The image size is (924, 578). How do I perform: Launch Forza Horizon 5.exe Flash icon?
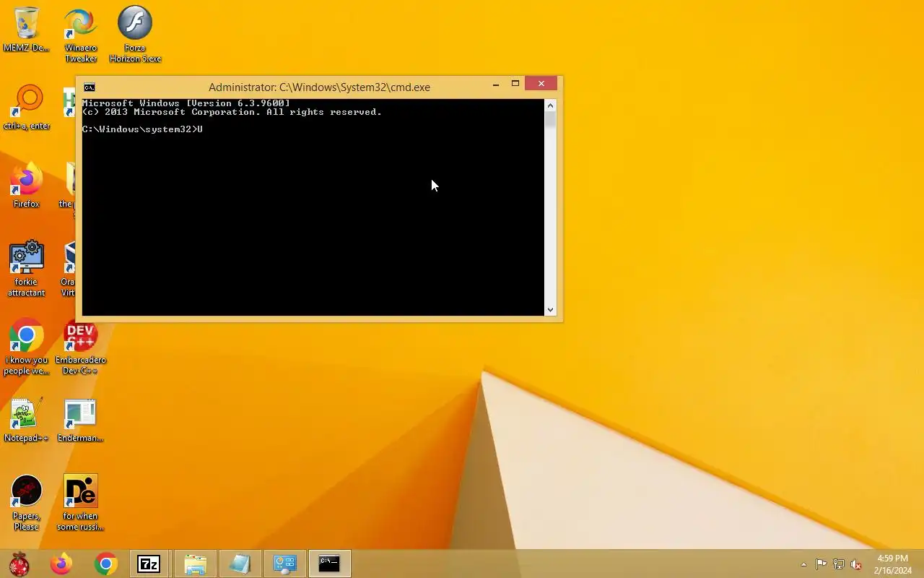pos(135,34)
